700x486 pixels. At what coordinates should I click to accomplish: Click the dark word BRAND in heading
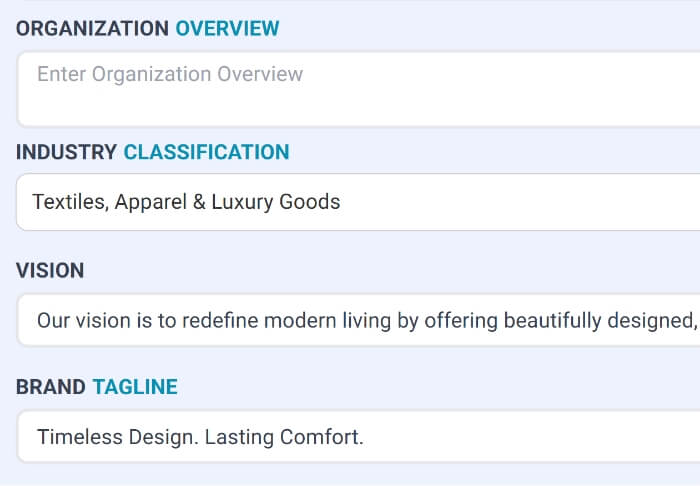(x=50, y=387)
